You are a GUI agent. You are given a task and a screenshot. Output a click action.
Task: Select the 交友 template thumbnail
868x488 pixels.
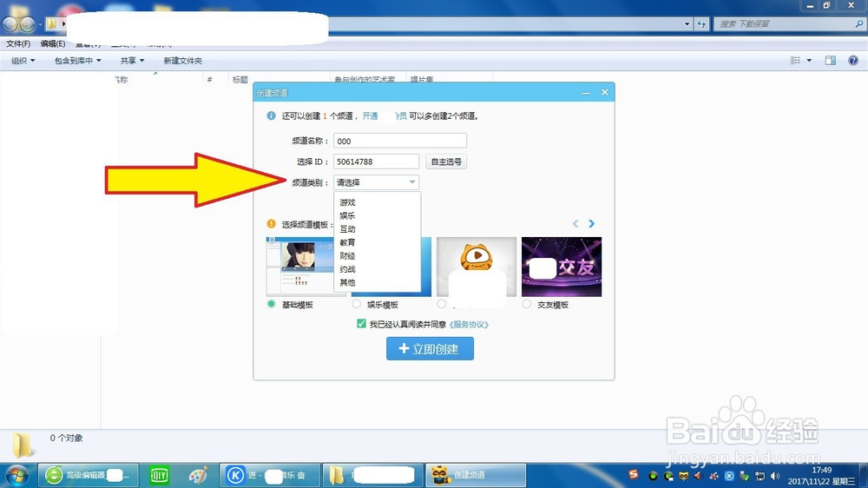point(562,267)
